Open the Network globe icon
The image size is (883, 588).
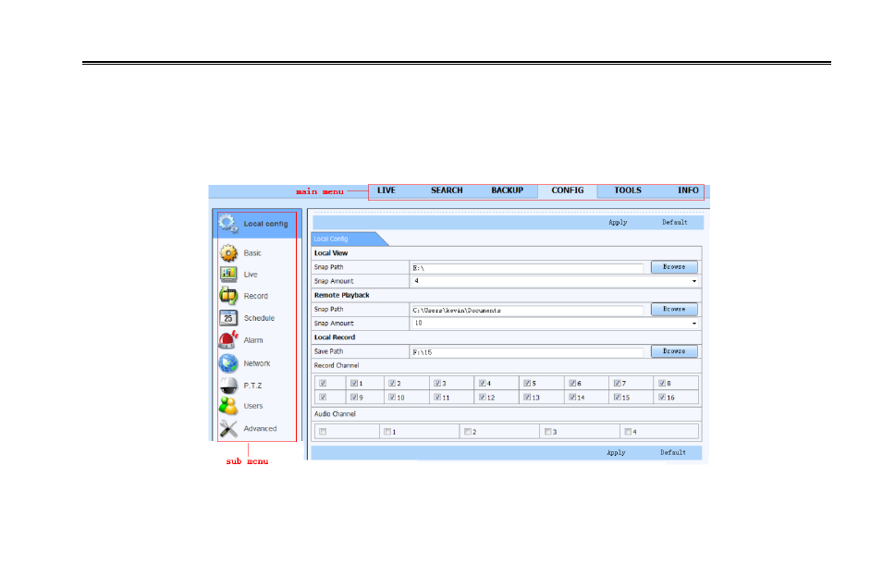pyautogui.click(x=228, y=363)
